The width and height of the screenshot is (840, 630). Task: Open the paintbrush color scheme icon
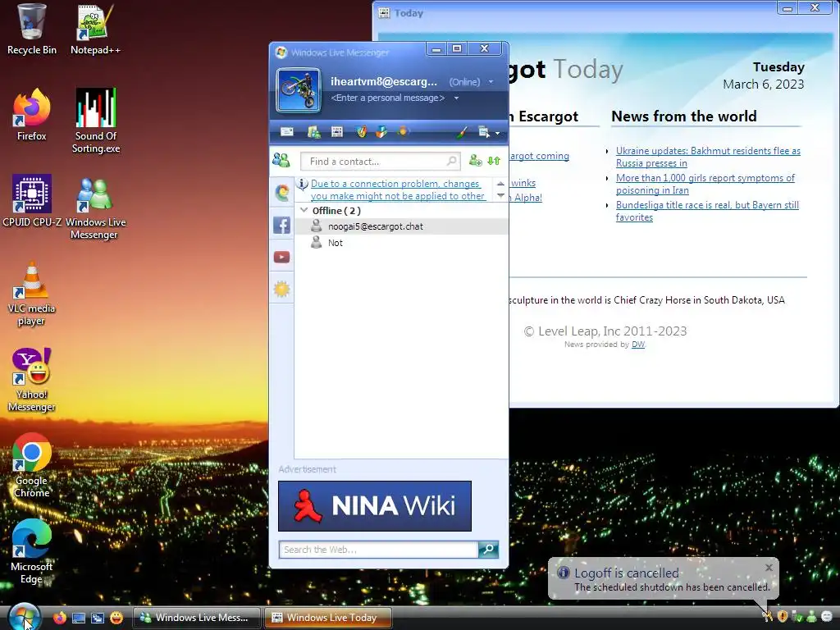[x=462, y=132]
